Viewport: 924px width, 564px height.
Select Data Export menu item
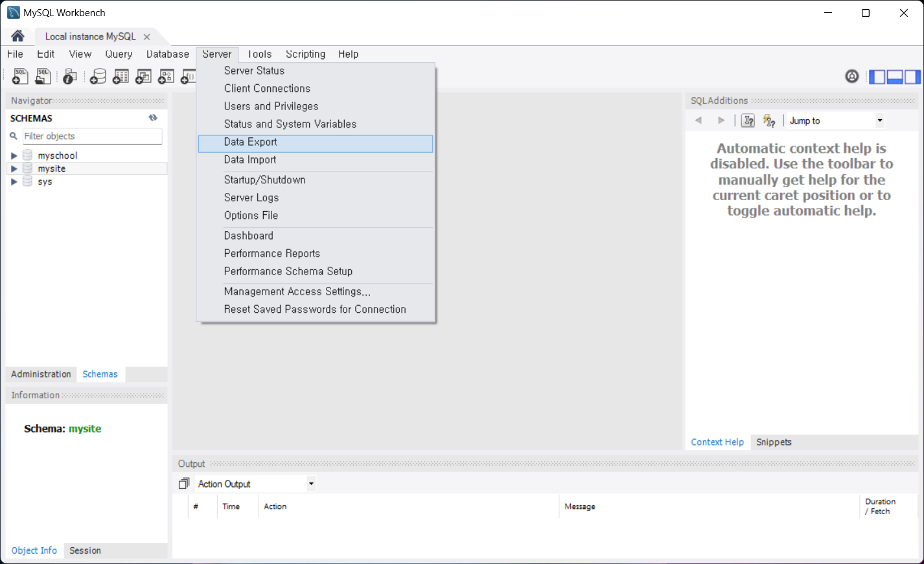tap(316, 142)
